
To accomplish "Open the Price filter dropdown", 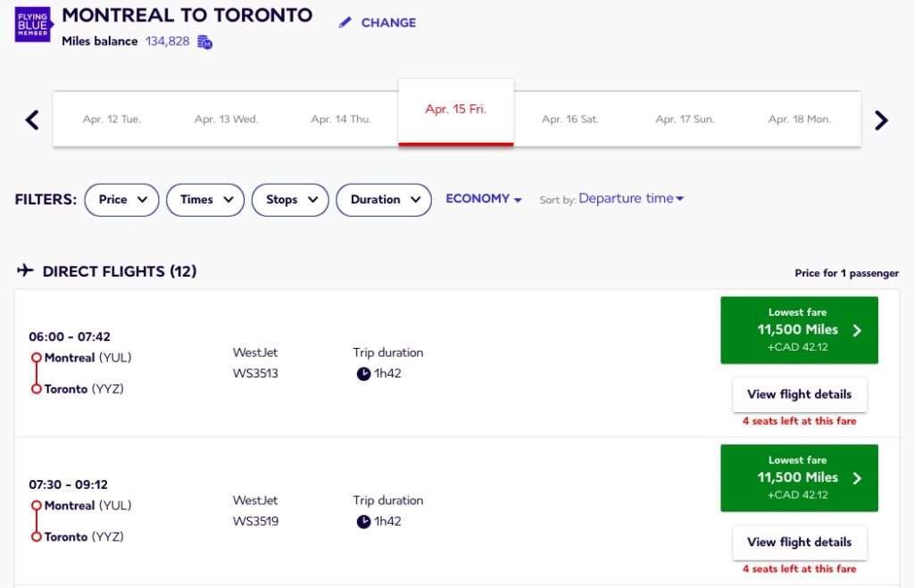I will [121, 200].
